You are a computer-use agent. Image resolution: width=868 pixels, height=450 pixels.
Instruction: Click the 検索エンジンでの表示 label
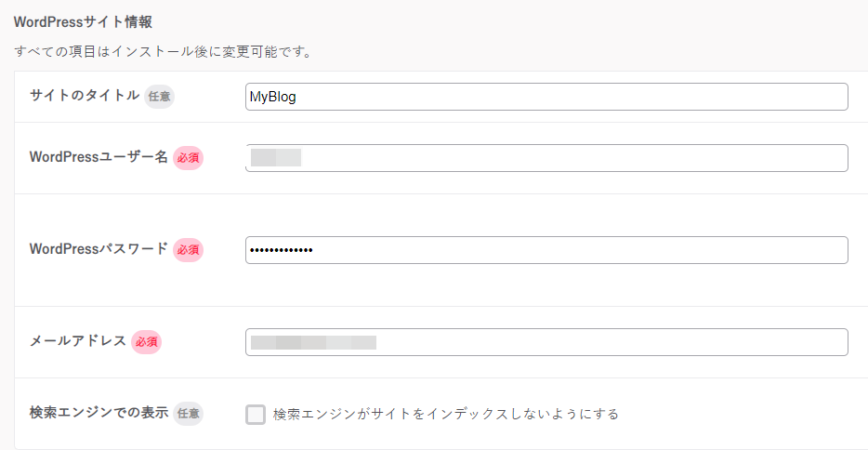click(99, 413)
